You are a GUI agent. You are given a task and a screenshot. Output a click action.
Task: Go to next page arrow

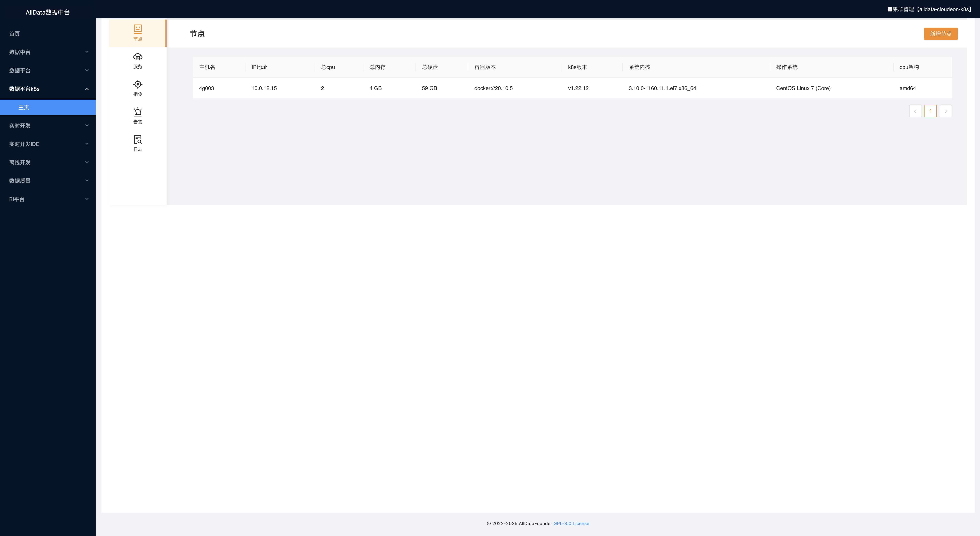coord(946,111)
